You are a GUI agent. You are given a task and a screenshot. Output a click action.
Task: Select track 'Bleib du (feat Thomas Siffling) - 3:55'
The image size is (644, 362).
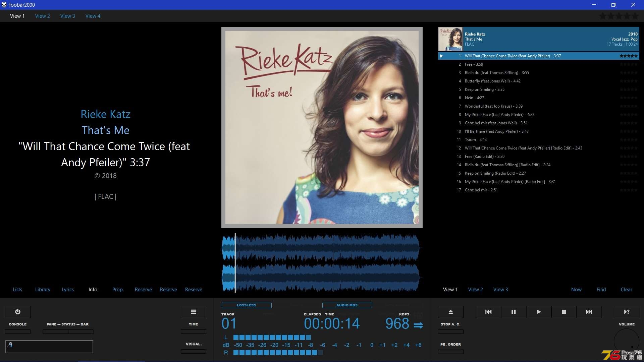point(539,73)
